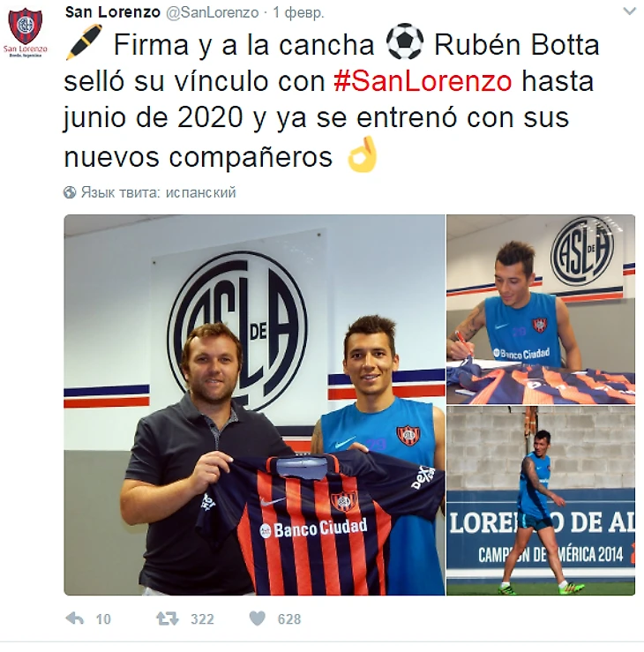
Task: Click the OK hand emoji
Action: coord(363,154)
